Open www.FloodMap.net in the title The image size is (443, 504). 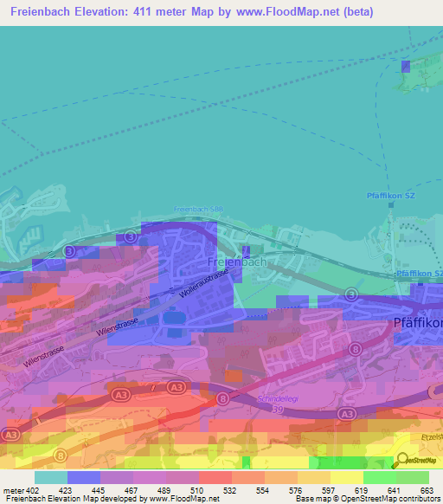pyautogui.click(x=288, y=12)
